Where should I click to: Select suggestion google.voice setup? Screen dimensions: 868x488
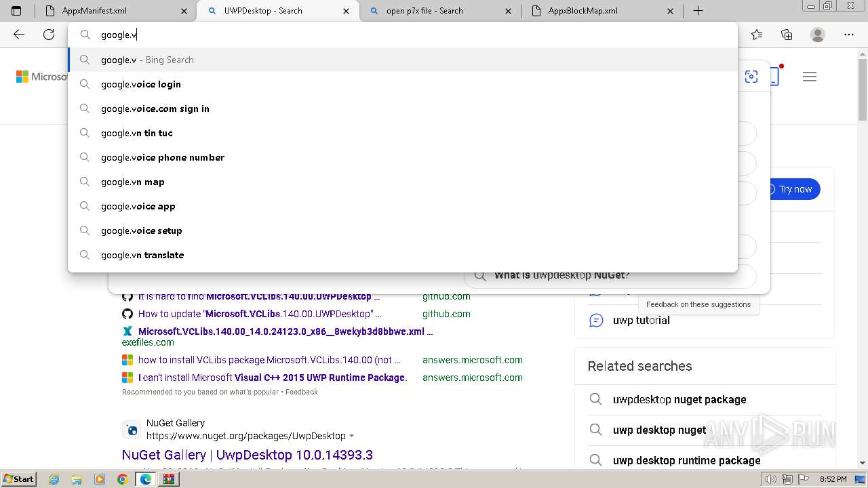coord(403,230)
